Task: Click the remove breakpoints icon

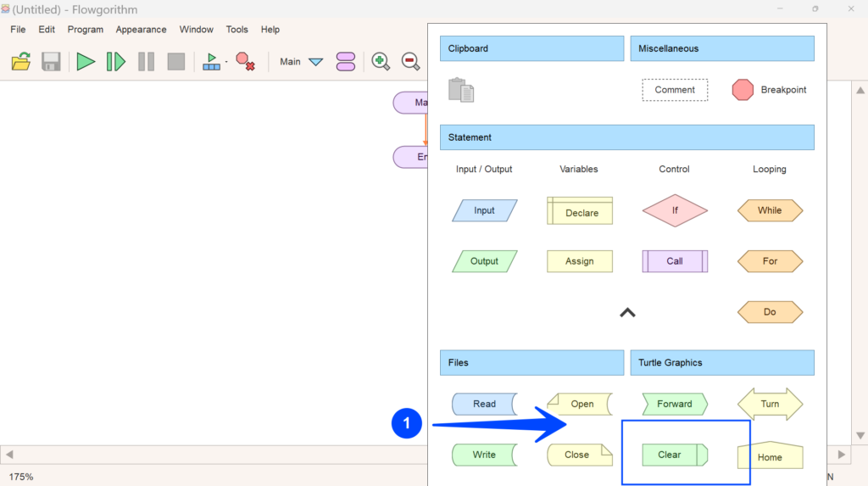Action: [x=245, y=61]
